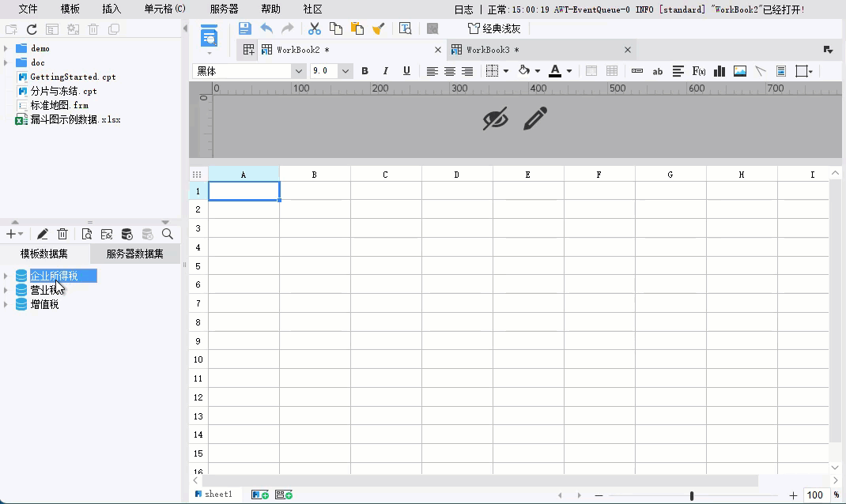Open the find and replace tool icon
The height and width of the screenshot is (504, 846).
(405, 28)
